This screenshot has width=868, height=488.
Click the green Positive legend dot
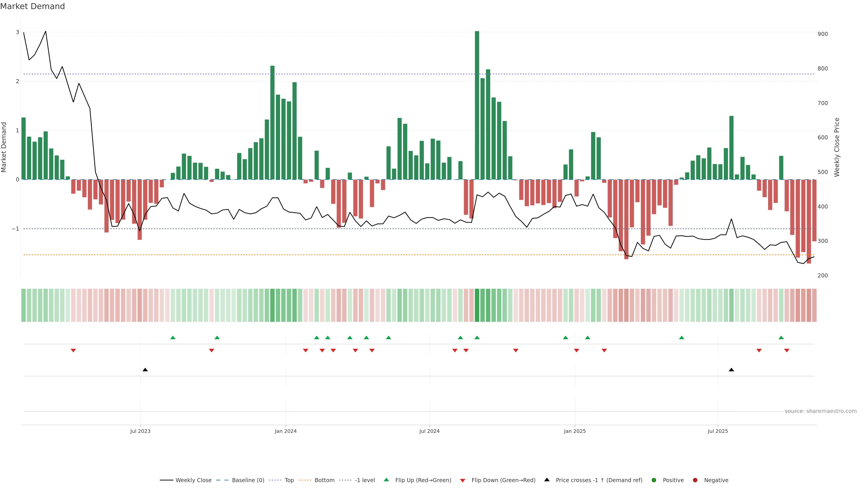click(654, 480)
